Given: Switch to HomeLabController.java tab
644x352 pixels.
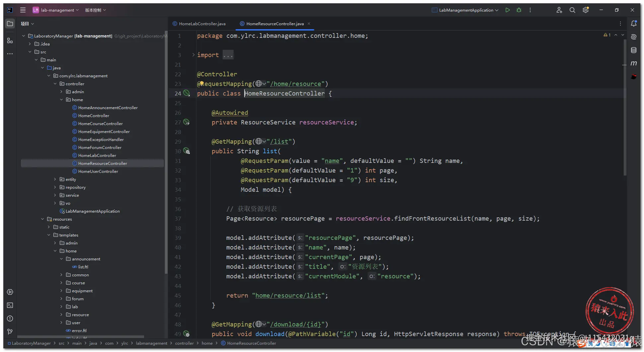Looking at the screenshot, I should pyautogui.click(x=199, y=24).
